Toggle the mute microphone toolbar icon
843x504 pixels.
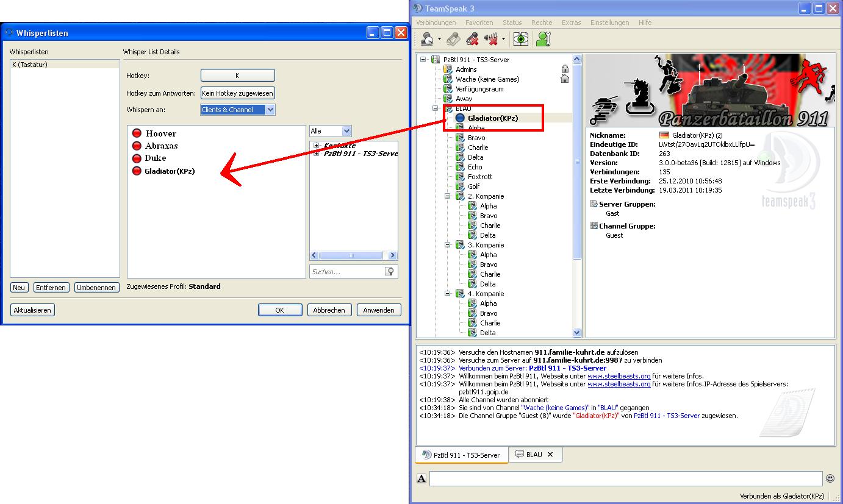(x=472, y=40)
